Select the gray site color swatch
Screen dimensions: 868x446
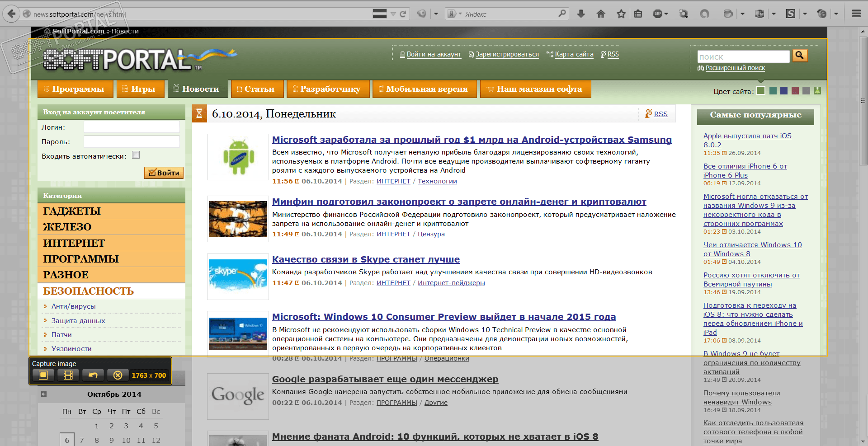[x=806, y=90]
